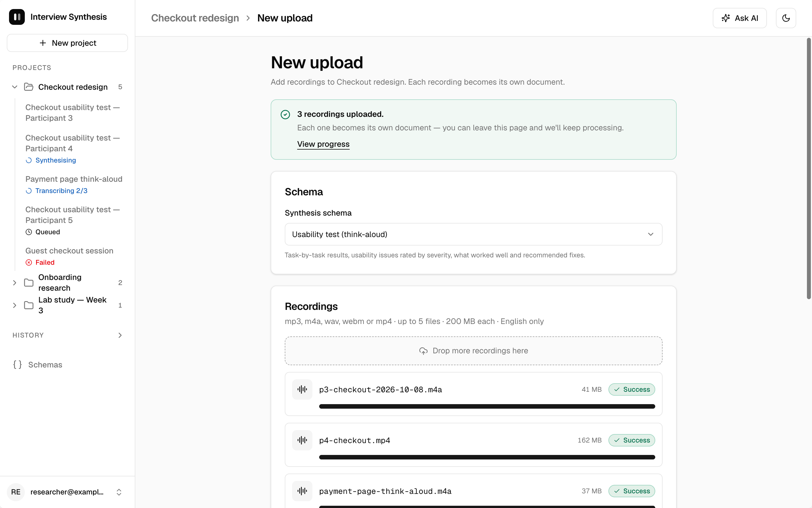Click the RE user avatar
This screenshot has height=508, width=812.
tap(16, 492)
